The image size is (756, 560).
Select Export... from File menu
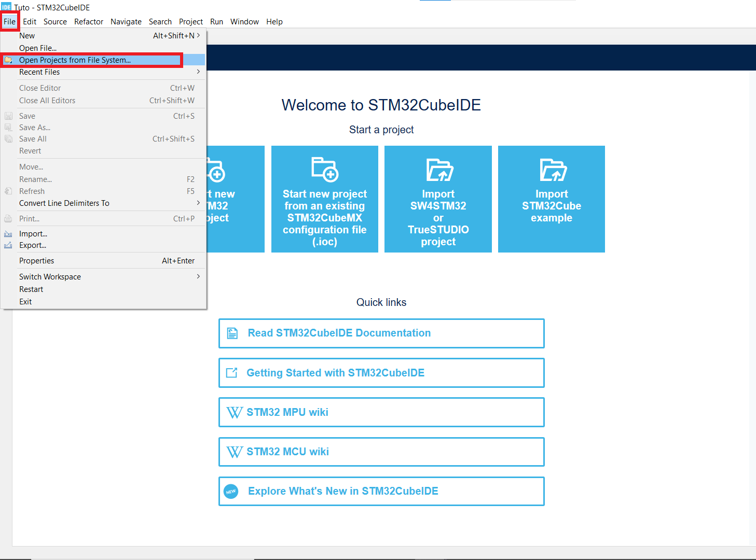pyautogui.click(x=103, y=245)
